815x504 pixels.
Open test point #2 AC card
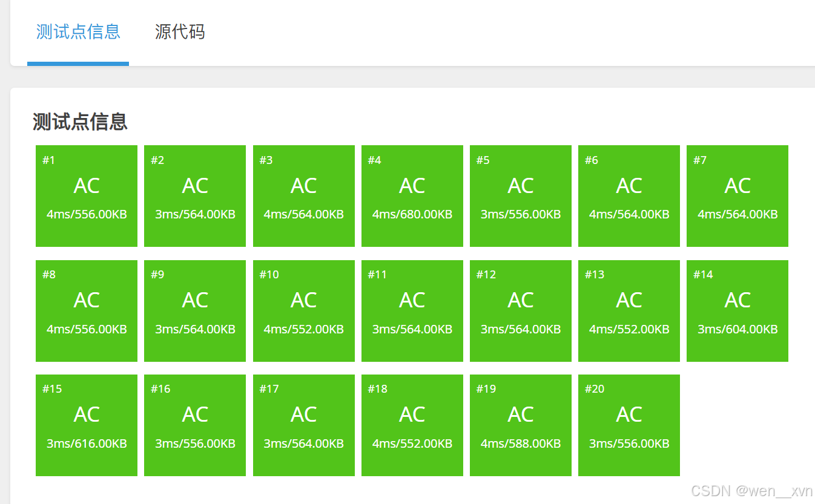[195, 196]
